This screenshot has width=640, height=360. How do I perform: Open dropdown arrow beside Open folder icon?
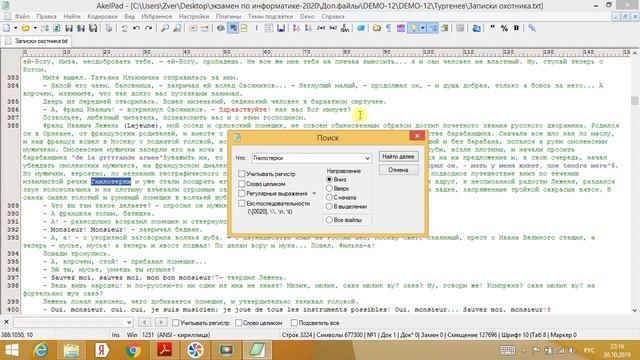pyautogui.click(x=35, y=28)
